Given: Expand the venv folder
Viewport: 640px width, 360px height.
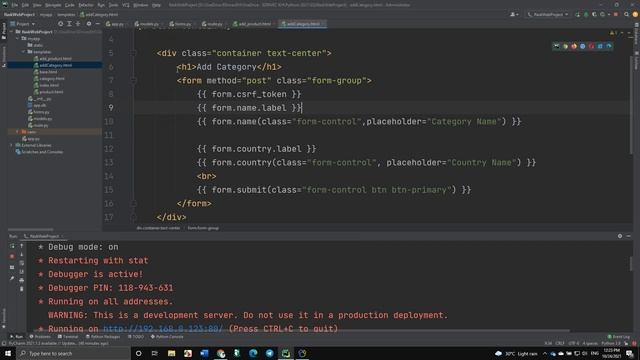Looking at the screenshot, I should click(x=18, y=132).
